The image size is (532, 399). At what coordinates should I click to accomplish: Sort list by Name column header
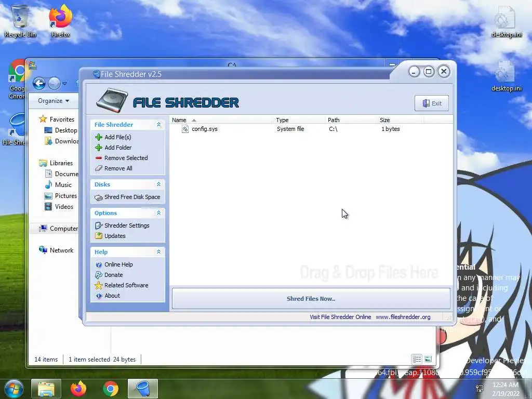pos(221,120)
